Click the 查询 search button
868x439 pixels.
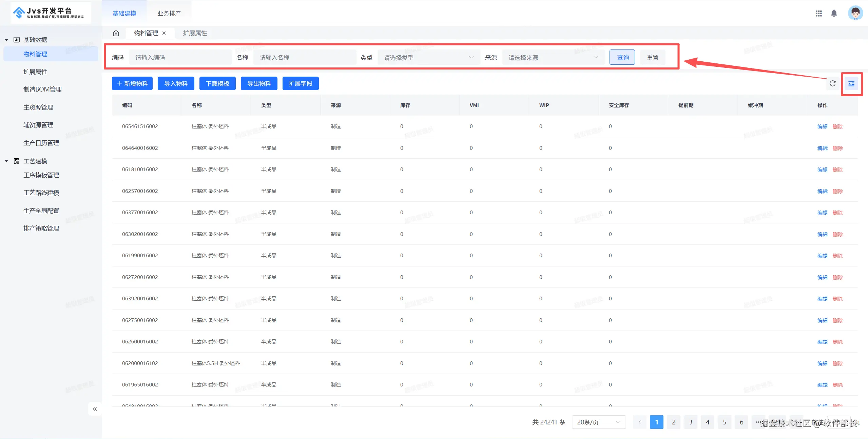(x=622, y=57)
